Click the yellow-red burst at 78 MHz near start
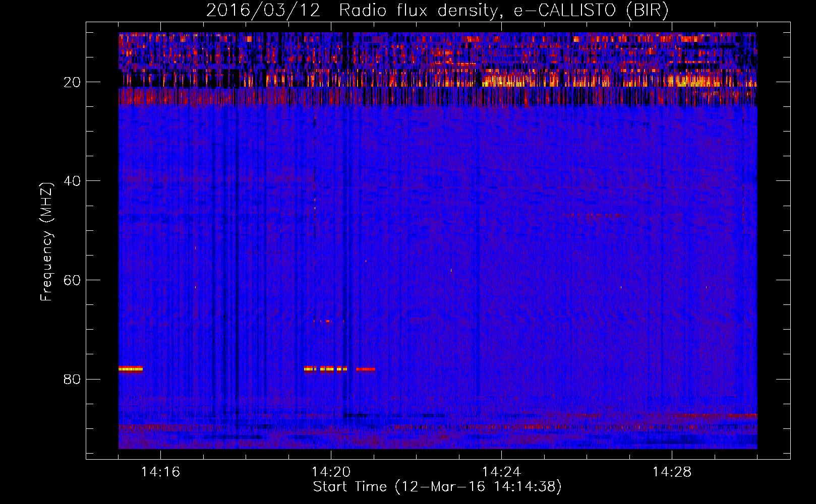 (131, 369)
